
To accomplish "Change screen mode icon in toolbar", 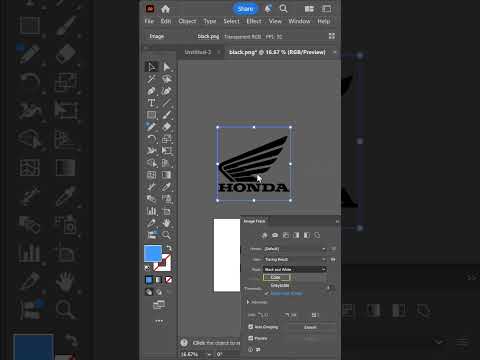I will (x=159, y=305).
